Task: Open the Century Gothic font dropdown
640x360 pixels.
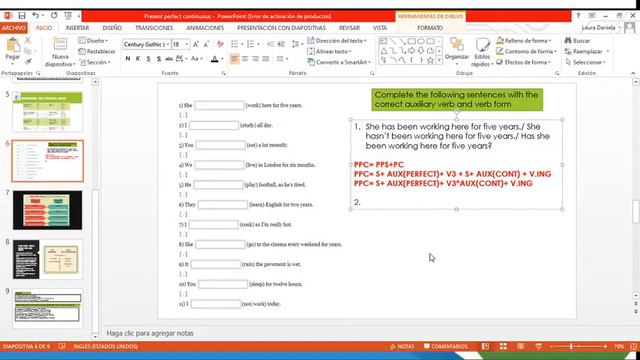Action: click(168, 44)
